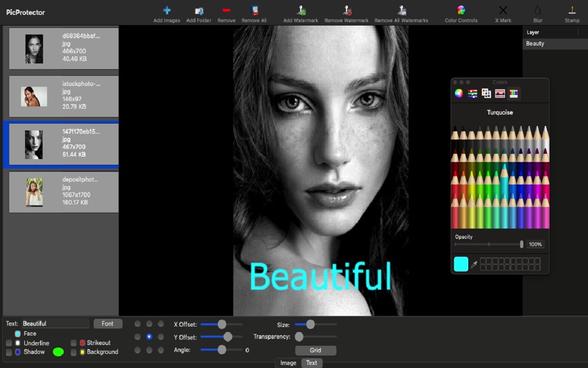Enable the Background checkbox

(73, 353)
